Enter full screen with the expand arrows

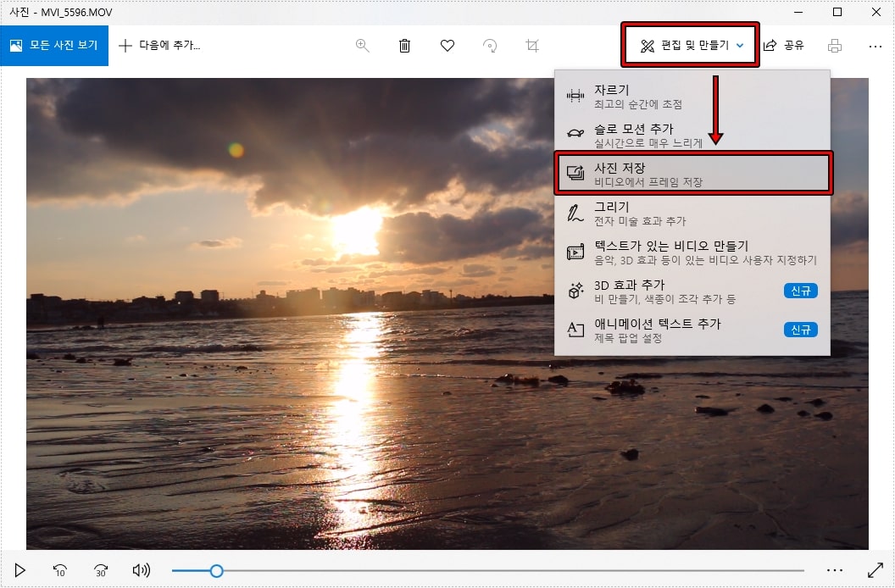[x=875, y=569]
